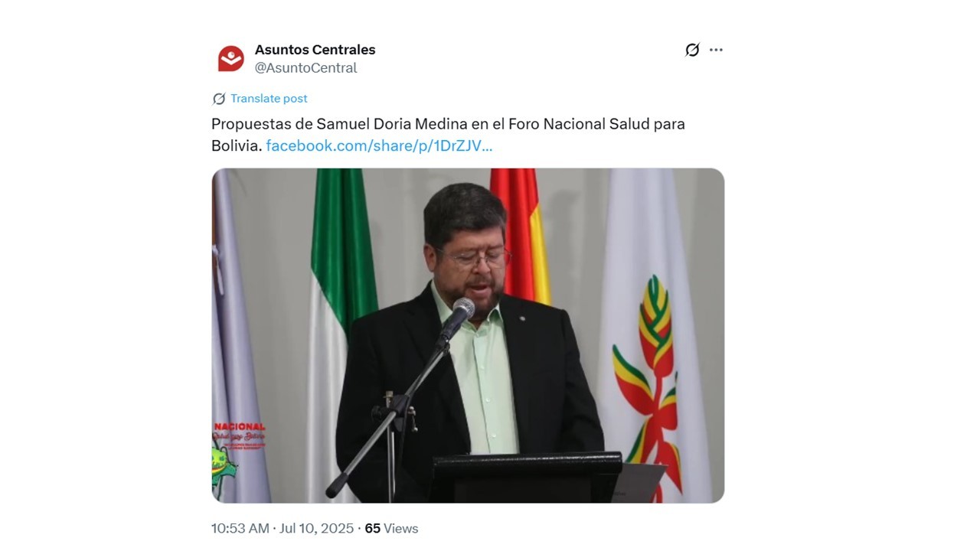Click the 10:53 AM timestamp
980x551 pixels.
240,529
